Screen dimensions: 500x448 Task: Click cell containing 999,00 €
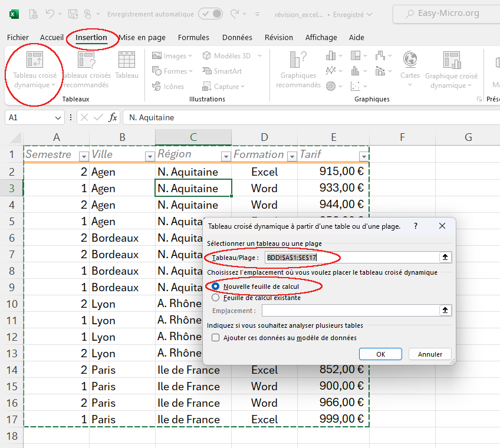333,419
